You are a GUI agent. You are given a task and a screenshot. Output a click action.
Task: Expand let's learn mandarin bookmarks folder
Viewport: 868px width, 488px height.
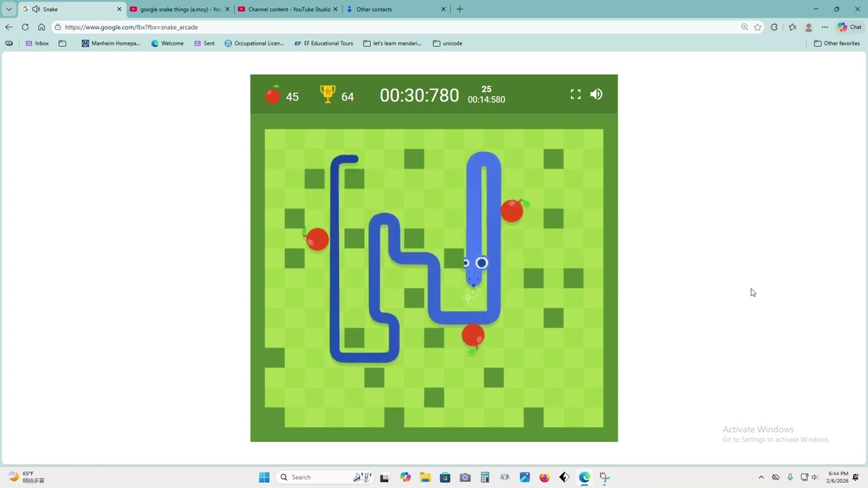click(x=393, y=43)
